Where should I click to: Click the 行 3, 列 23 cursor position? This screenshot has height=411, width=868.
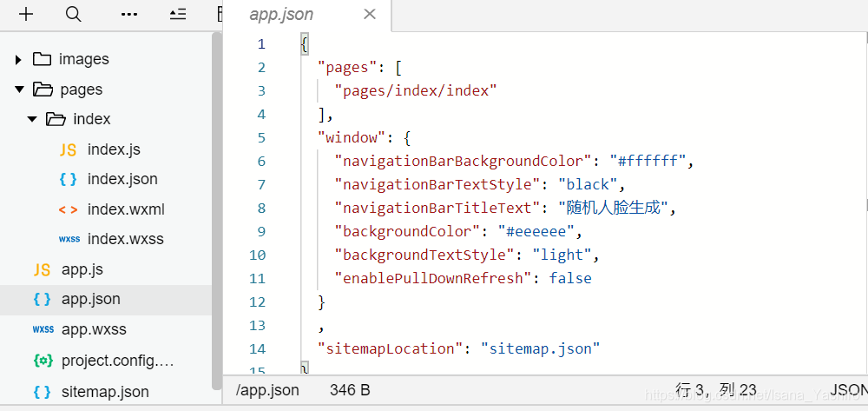point(716,390)
